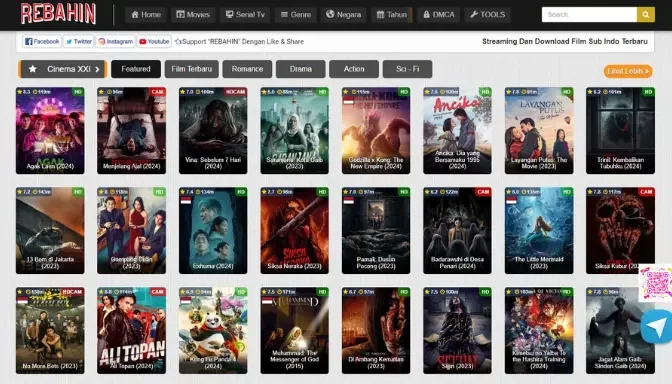Image resolution: width=672 pixels, height=384 pixels.
Task: Click the Cinema XXI button
Action: [x=63, y=69]
